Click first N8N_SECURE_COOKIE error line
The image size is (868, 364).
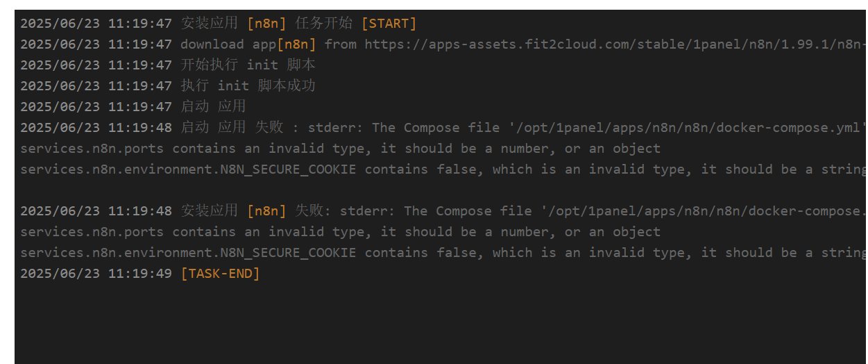(443, 169)
